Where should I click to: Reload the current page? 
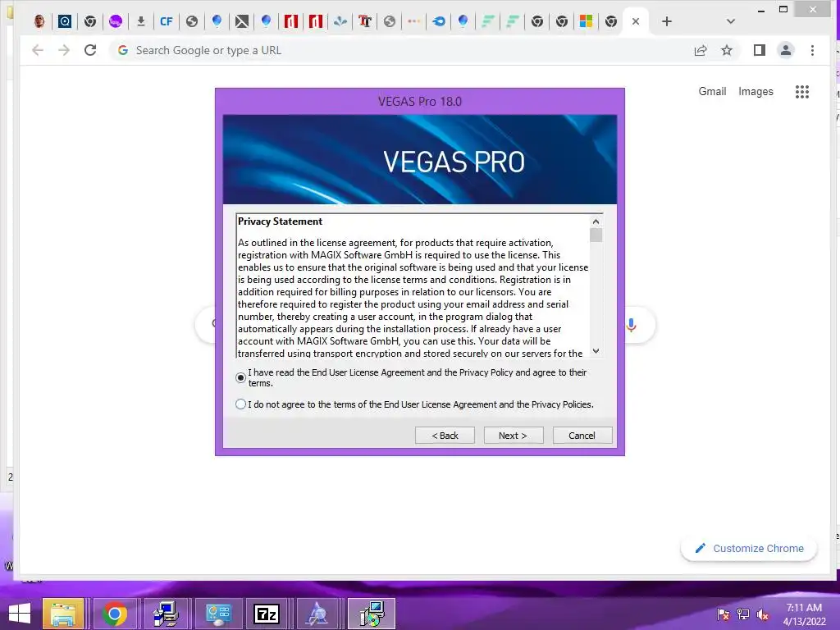[90, 50]
